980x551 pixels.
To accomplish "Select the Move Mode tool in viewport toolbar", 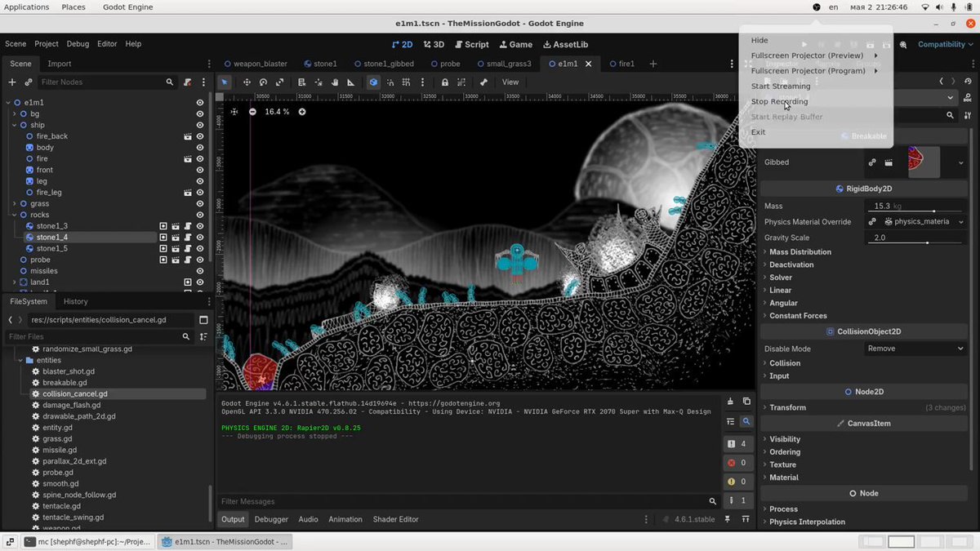I will pyautogui.click(x=247, y=82).
